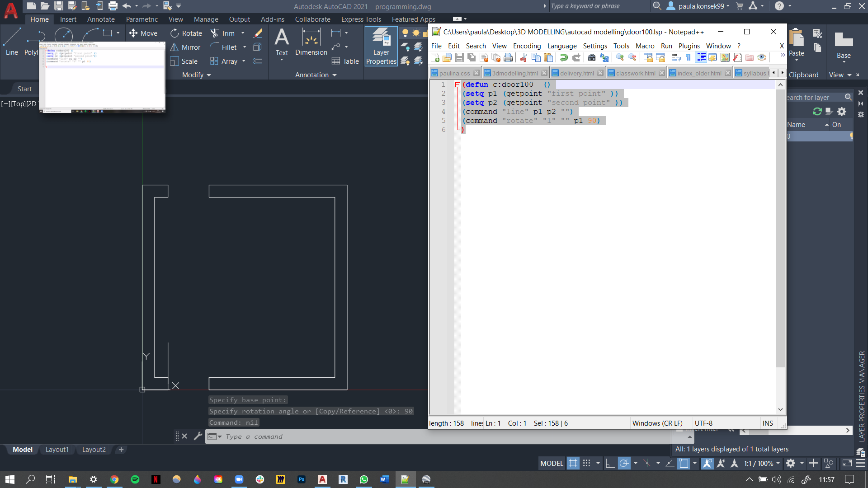Screen dimensions: 868x488
Task: Select the Dimension tool
Action: [x=311, y=42]
